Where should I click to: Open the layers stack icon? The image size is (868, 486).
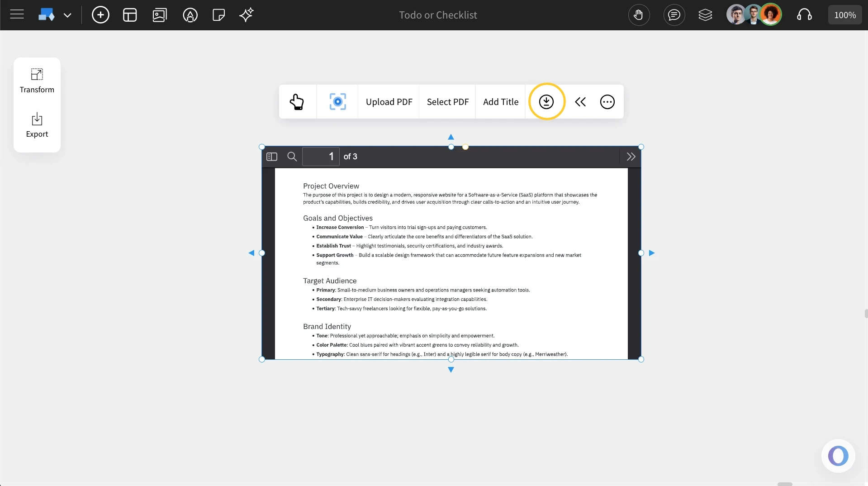click(x=705, y=15)
